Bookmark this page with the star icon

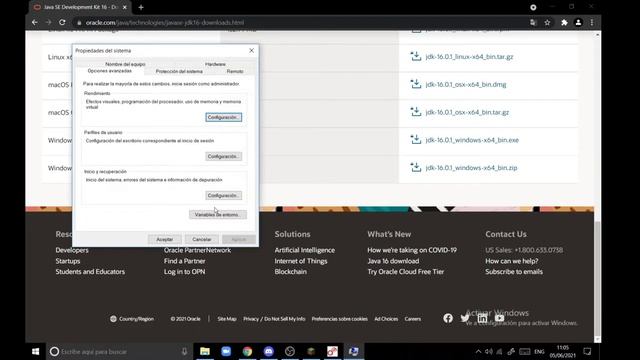pos(547,22)
